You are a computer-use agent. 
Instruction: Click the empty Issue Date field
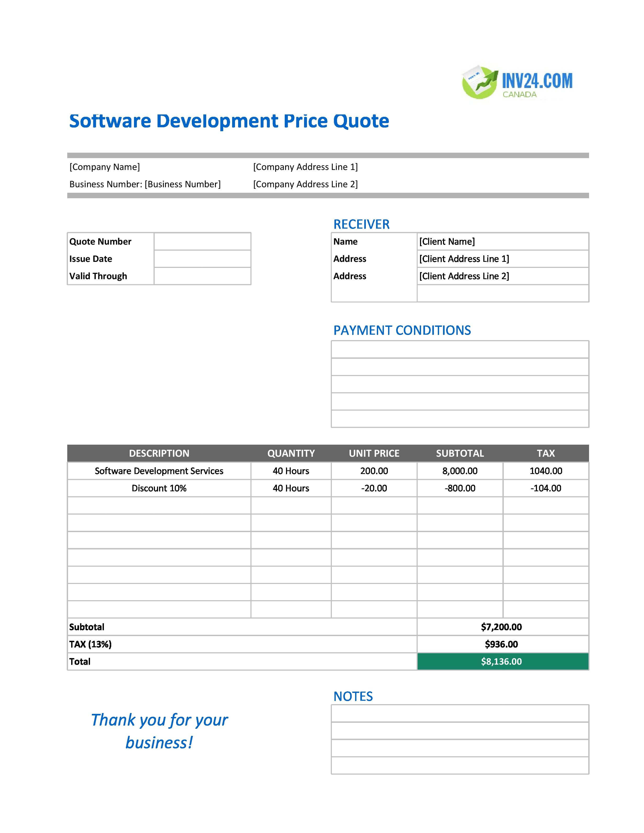(202, 259)
